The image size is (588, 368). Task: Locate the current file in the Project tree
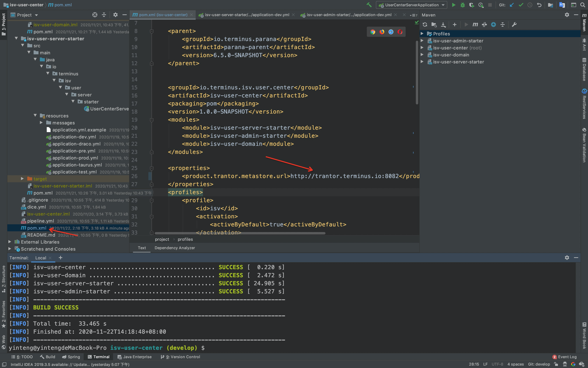click(x=95, y=15)
